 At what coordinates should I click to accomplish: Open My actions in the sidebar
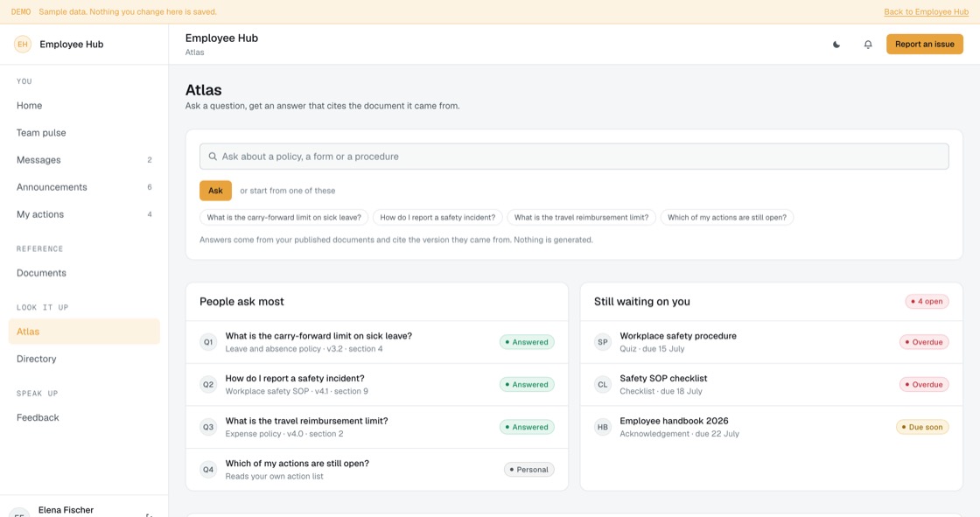click(84, 214)
